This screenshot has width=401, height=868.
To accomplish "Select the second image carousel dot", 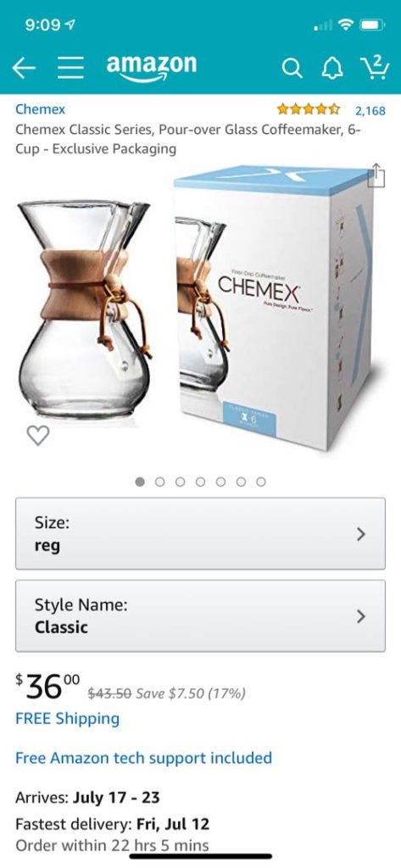I will (160, 481).
